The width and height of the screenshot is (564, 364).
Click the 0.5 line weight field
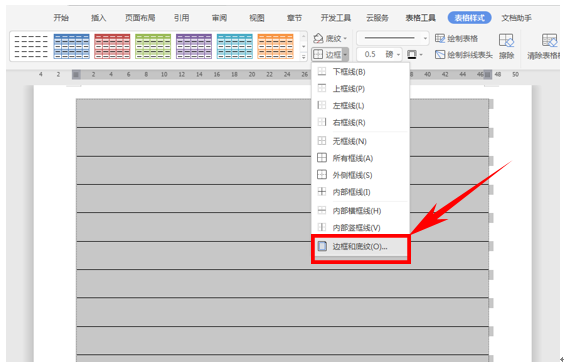[x=370, y=54]
